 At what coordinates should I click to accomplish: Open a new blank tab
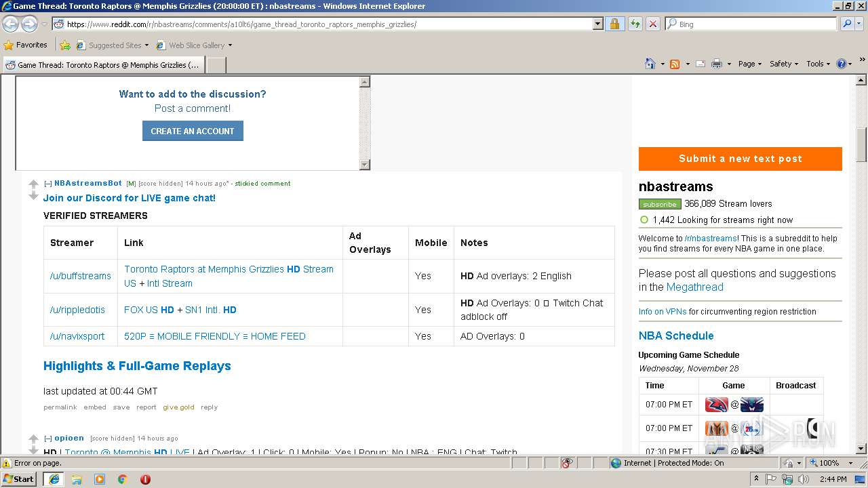click(x=216, y=65)
